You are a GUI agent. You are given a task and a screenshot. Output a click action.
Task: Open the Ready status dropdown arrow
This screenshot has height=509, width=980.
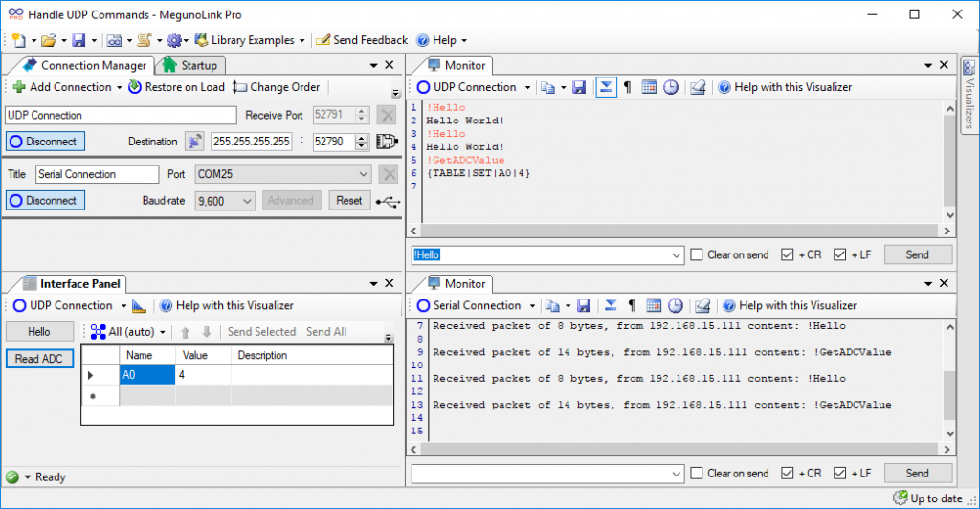click(28, 477)
